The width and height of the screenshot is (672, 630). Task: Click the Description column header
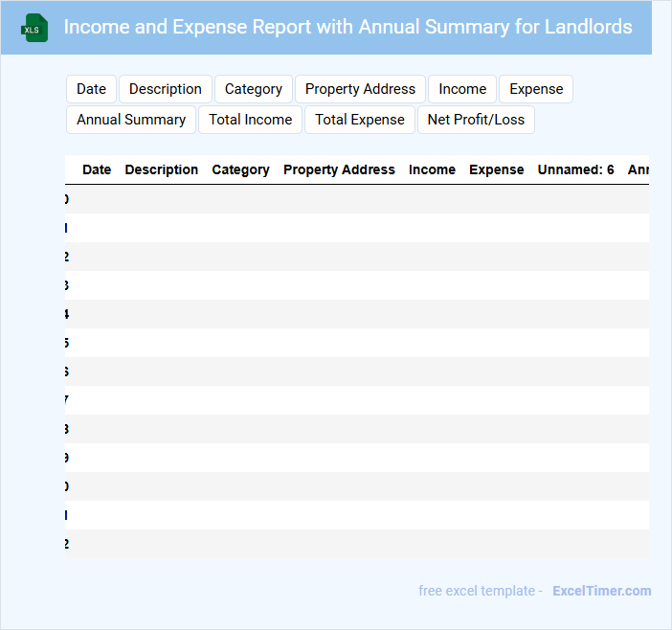click(162, 169)
